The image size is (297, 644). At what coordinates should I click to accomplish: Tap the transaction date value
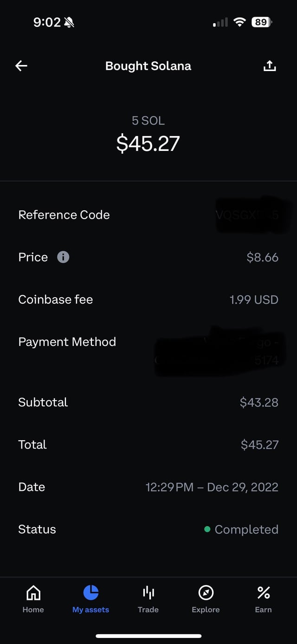click(212, 487)
